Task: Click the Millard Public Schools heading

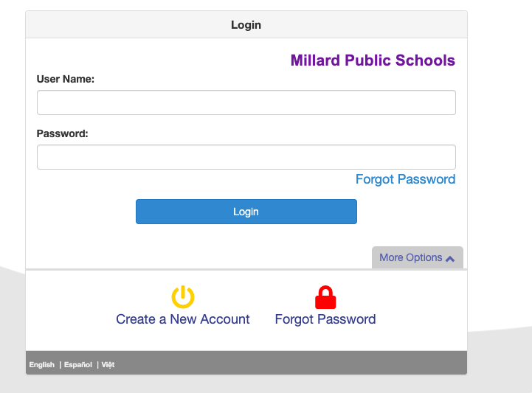Action: pyautogui.click(x=373, y=60)
